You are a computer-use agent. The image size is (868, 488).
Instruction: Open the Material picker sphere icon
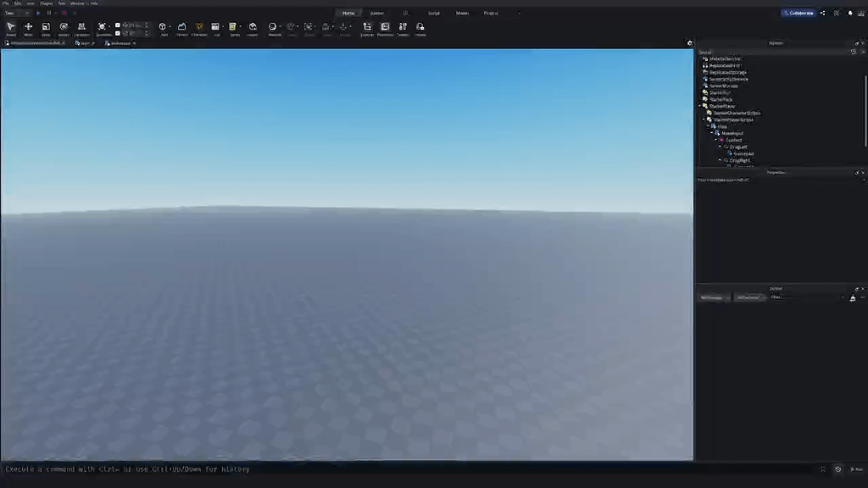point(272,26)
